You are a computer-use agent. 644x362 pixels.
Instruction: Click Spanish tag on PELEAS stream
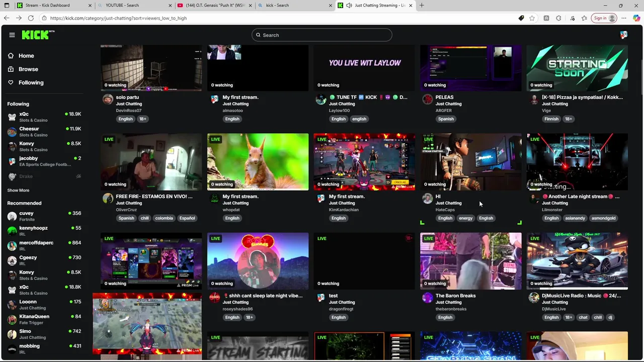tap(446, 119)
